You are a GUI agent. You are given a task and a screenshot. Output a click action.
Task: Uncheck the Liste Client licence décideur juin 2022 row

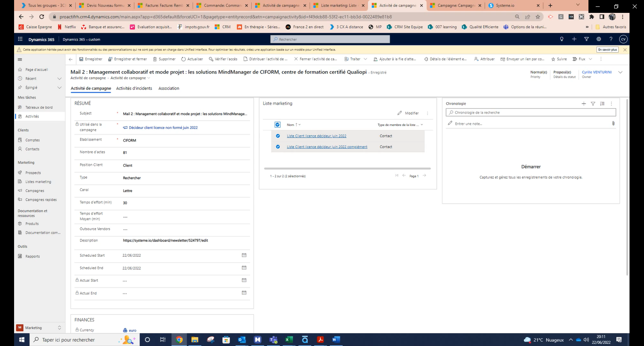point(278,136)
